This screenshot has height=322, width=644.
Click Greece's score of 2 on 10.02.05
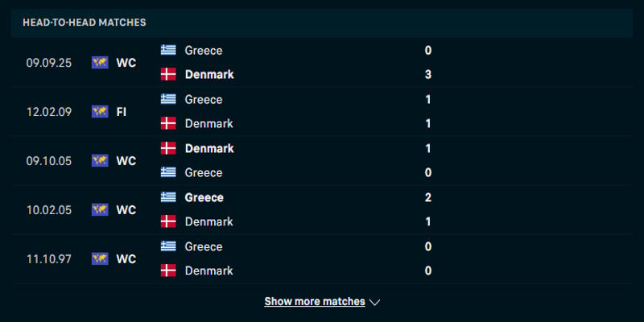point(428,197)
